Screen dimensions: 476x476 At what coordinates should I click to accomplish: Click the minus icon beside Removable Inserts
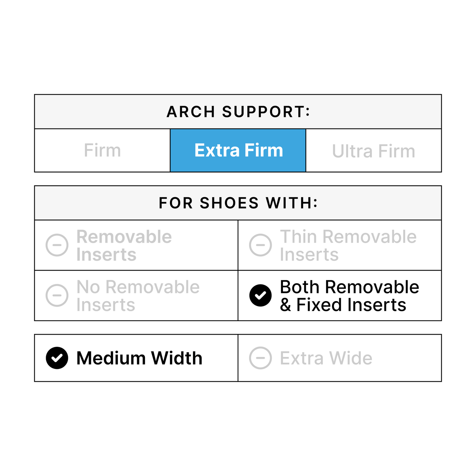(57, 245)
